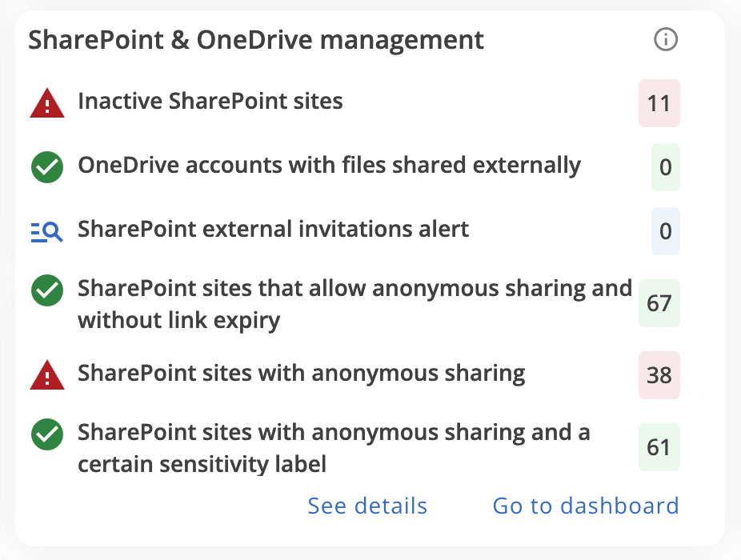Click SharePoint external invitations alert text

[x=273, y=229]
